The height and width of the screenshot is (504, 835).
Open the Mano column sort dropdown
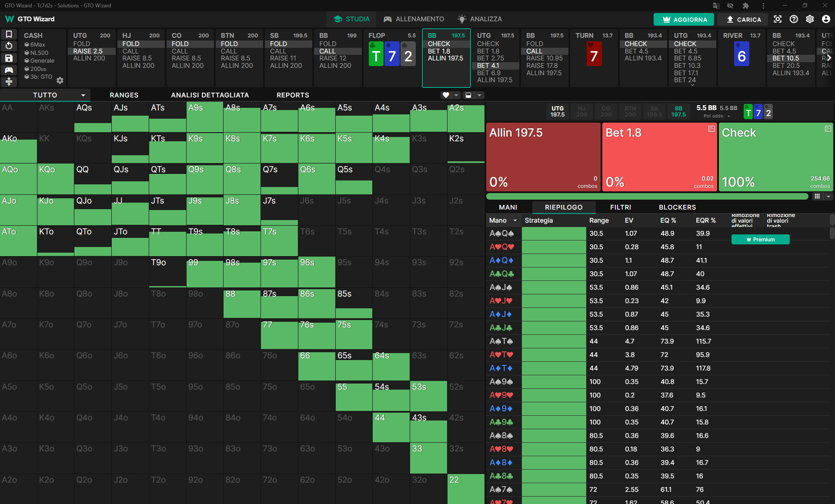point(515,220)
